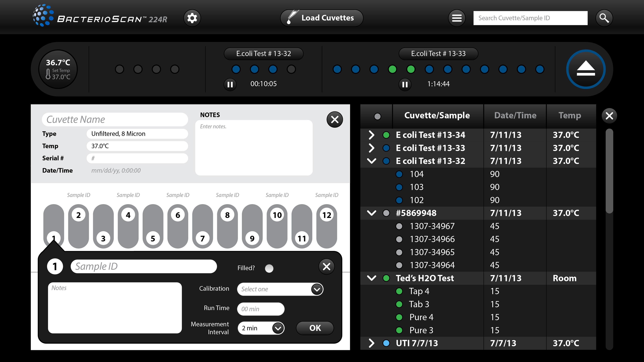Click OK in the sample popup
Screen dimensions: 644x362
point(315,328)
